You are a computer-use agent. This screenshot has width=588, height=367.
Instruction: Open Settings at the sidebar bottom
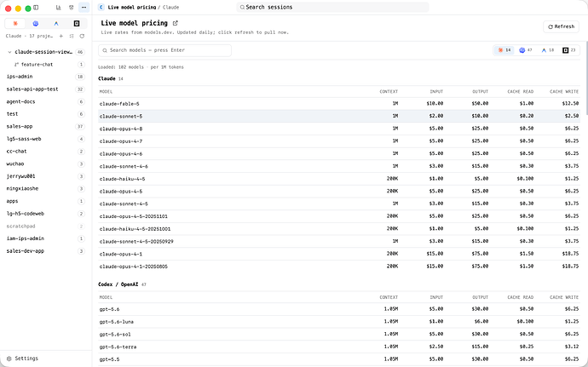click(22, 358)
